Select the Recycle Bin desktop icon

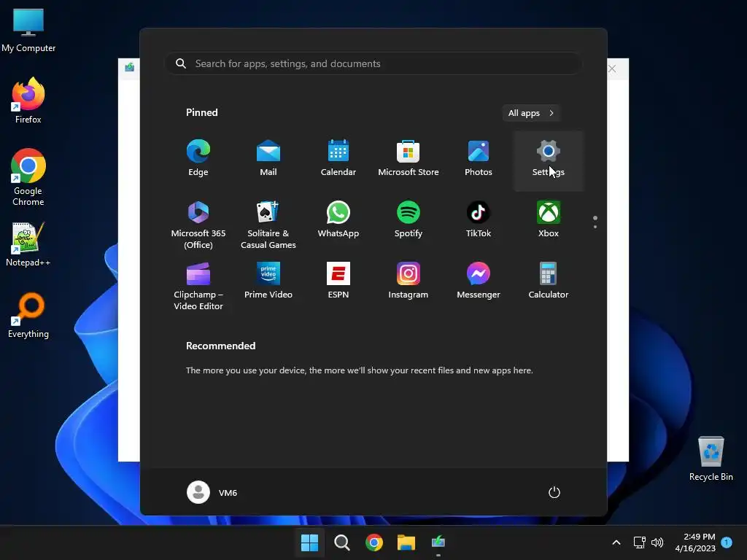[x=711, y=459]
